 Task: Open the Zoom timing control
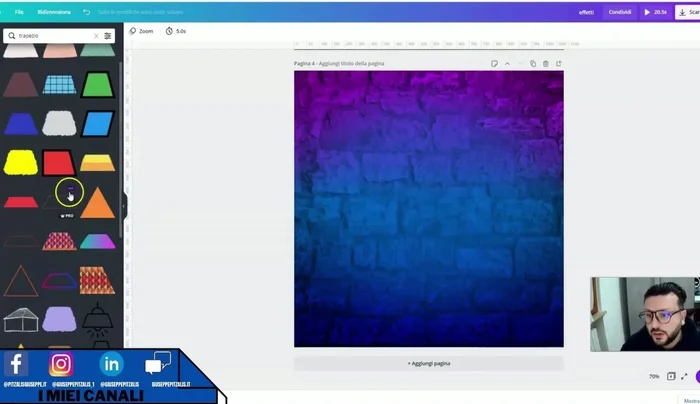pos(141,31)
